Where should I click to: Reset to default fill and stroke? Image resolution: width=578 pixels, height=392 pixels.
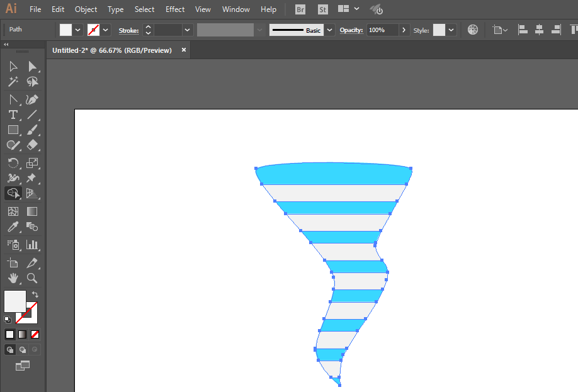pyautogui.click(x=8, y=320)
